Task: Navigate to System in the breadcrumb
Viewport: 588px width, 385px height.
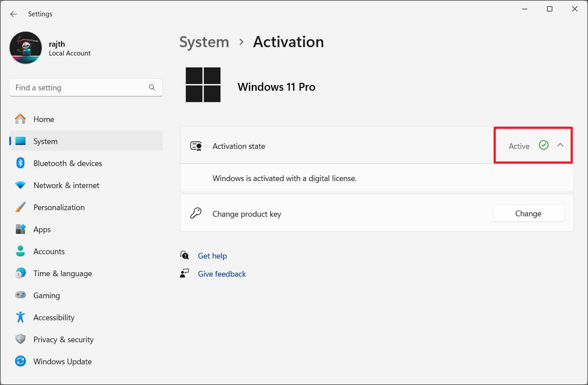Action: click(x=204, y=42)
